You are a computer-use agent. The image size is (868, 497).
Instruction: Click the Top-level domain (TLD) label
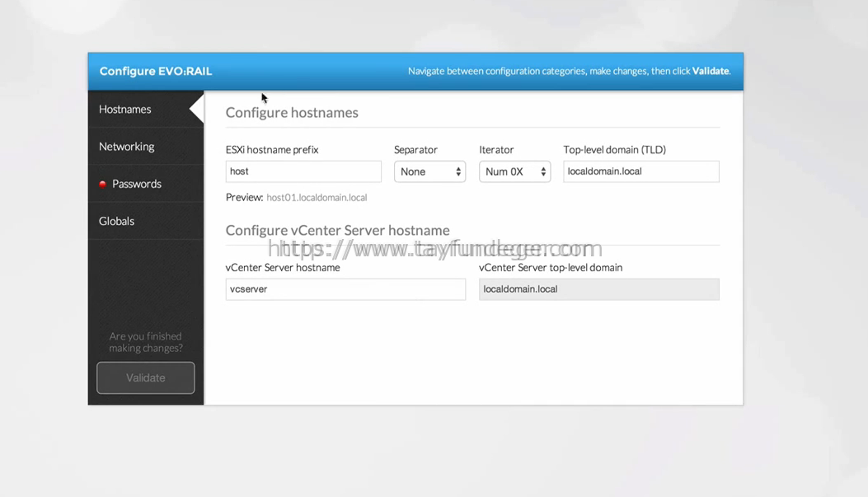click(614, 149)
